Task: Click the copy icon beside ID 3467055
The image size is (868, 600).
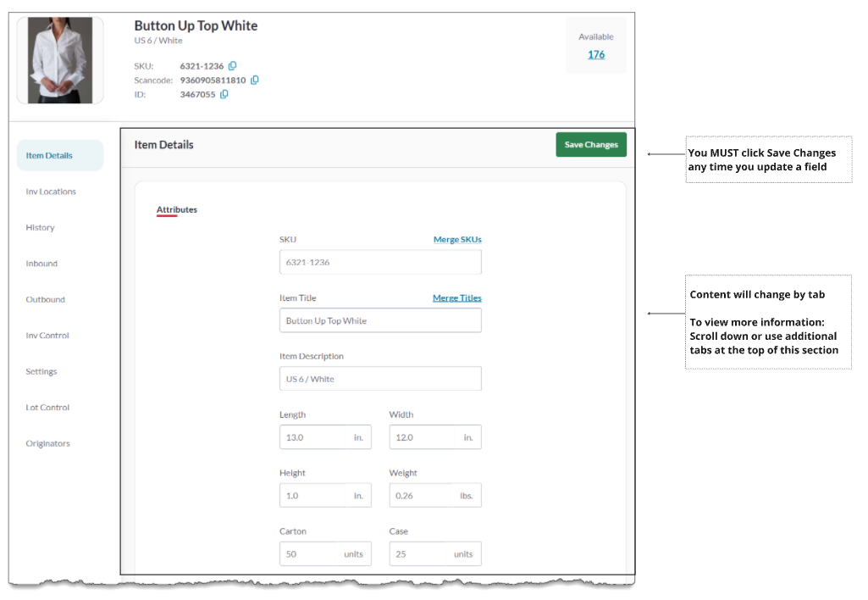Action: pos(224,95)
